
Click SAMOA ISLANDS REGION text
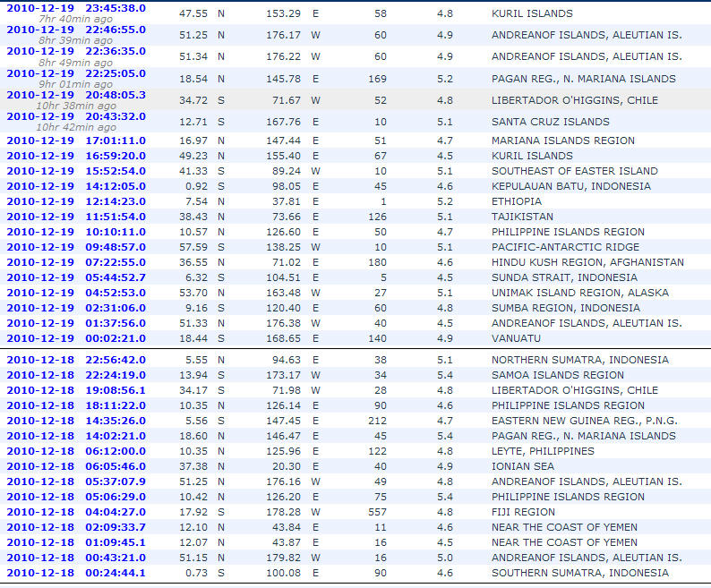pos(558,375)
